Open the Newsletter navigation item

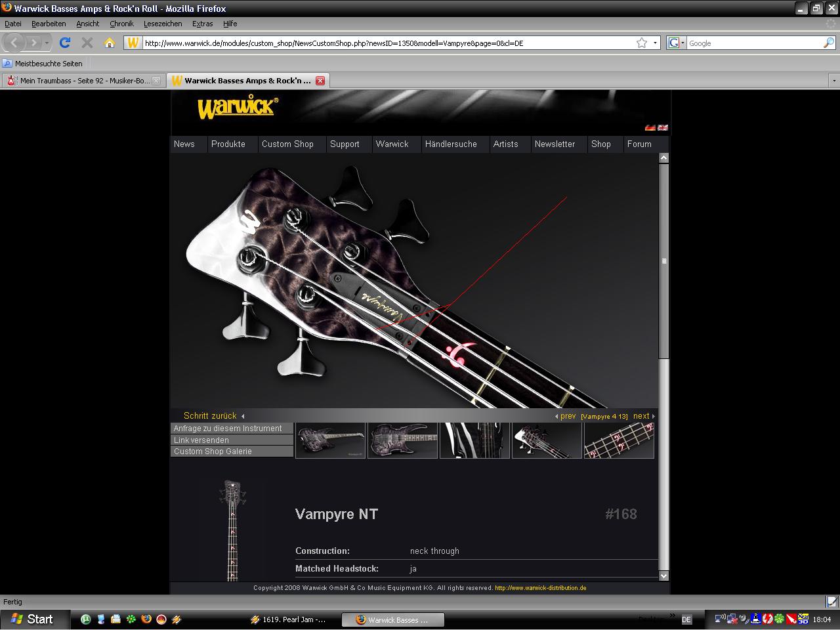(555, 144)
